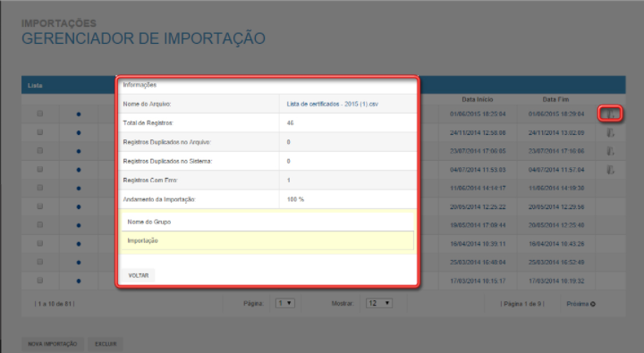Open the Mostrar rows-per-page dropdown
This screenshot has height=353, width=644.
click(x=378, y=303)
